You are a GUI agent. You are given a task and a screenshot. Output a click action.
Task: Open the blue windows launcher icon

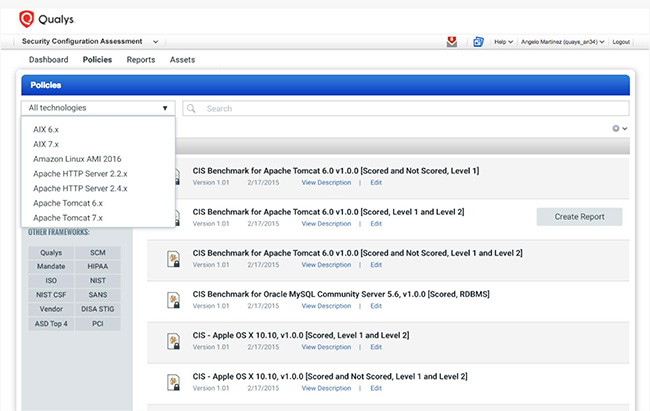[x=478, y=41]
